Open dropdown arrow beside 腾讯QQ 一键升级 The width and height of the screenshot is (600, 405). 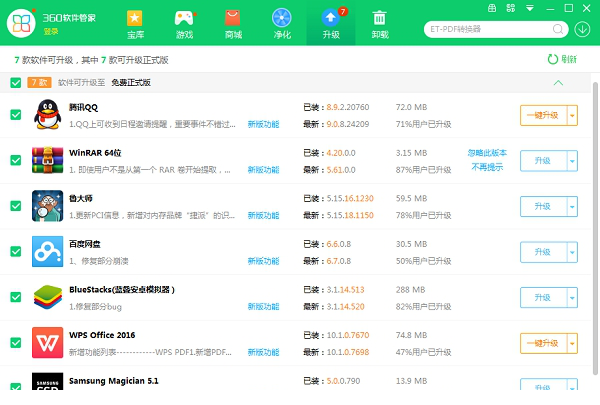click(572, 115)
